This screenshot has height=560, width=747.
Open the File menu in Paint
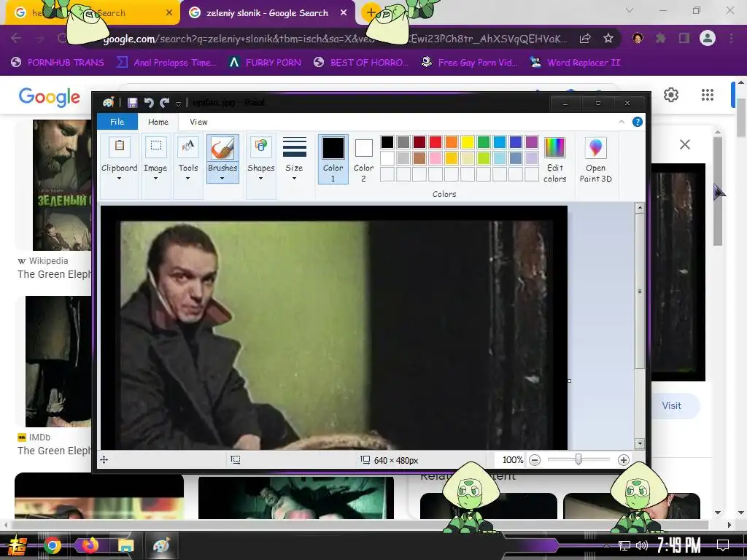coord(117,122)
